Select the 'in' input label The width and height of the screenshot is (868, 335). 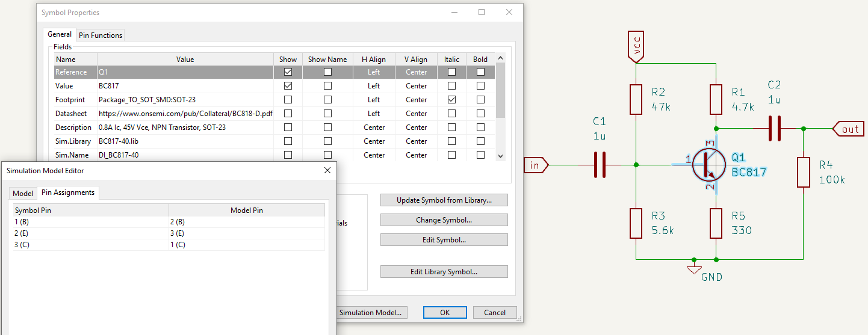coord(535,165)
